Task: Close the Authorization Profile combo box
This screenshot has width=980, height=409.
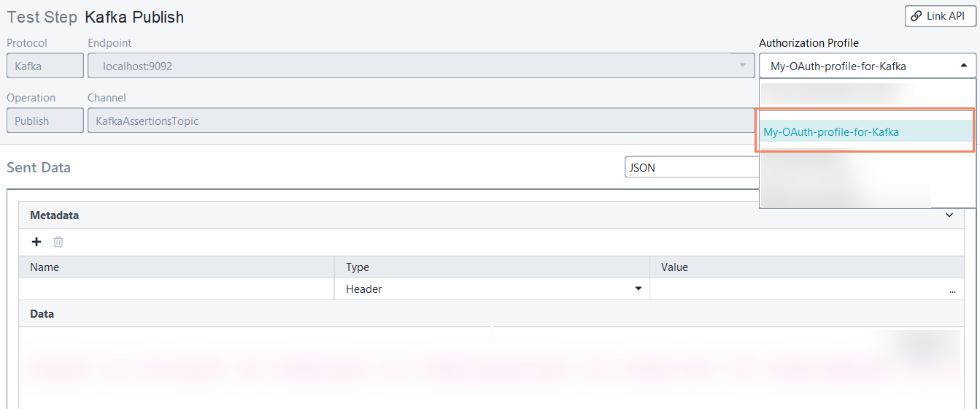Action: click(x=963, y=66)
